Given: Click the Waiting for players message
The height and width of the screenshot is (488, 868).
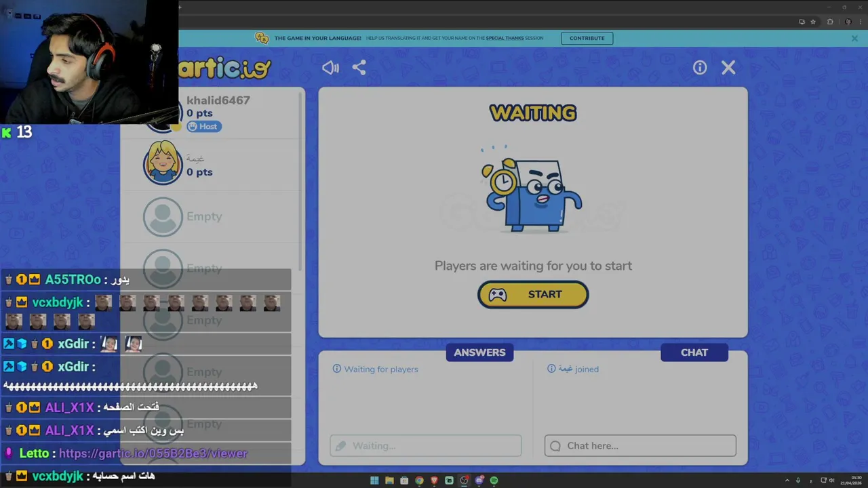Looking at the screenshot, I should (x=381, y=369).
